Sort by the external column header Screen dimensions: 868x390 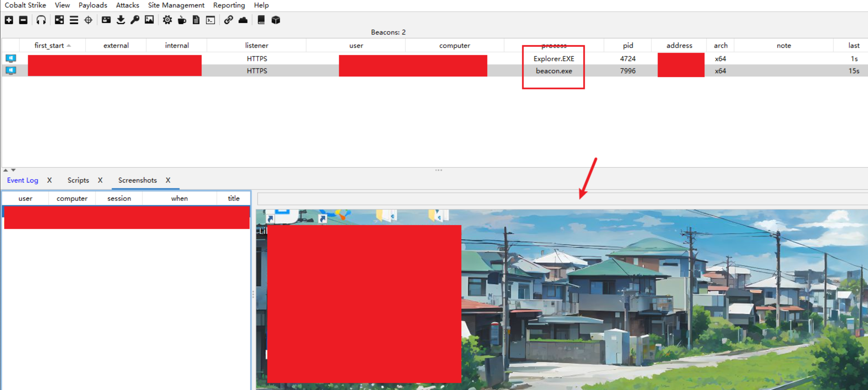[x=116, y=45]
